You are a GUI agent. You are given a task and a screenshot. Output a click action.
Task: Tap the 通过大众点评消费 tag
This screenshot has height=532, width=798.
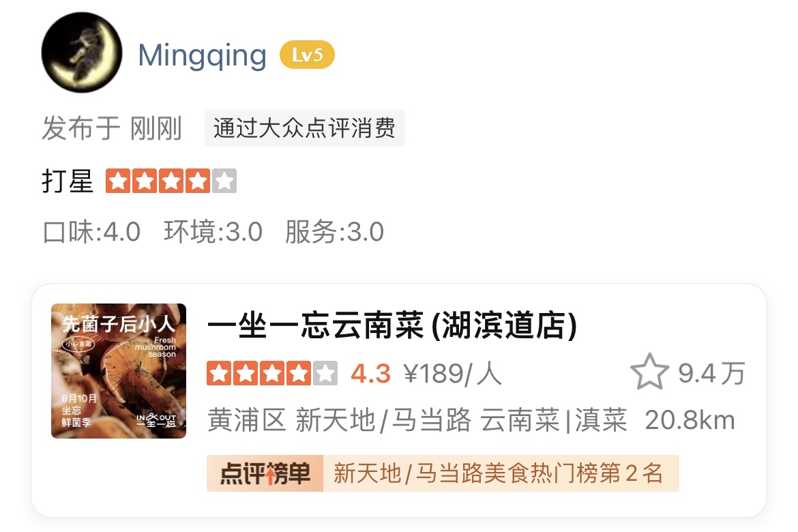click(x=304, y=128)
